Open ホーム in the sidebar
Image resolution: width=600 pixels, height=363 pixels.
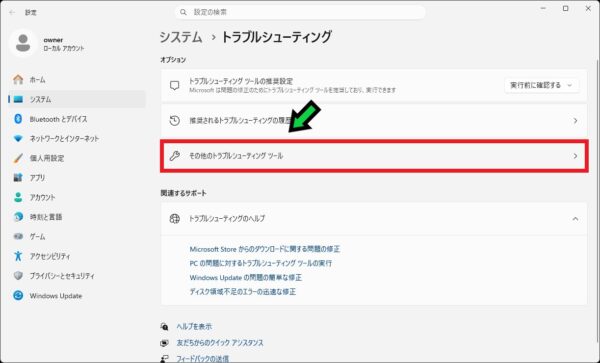(x=77, y=80)
